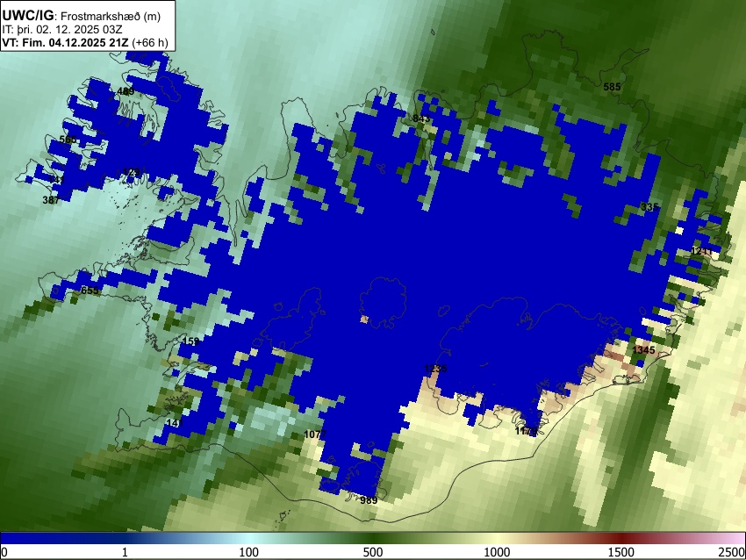Screen dimensions: 746x560
Task: Select the IT: þri. 02. 12. 2025 03Z line
Action: tap(61, 30)
